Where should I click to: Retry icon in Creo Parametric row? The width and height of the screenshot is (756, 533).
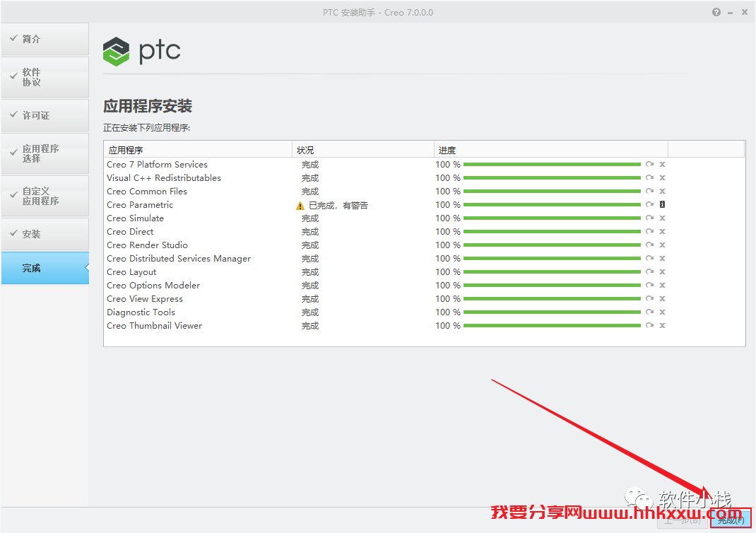click(x=649, y=204)
